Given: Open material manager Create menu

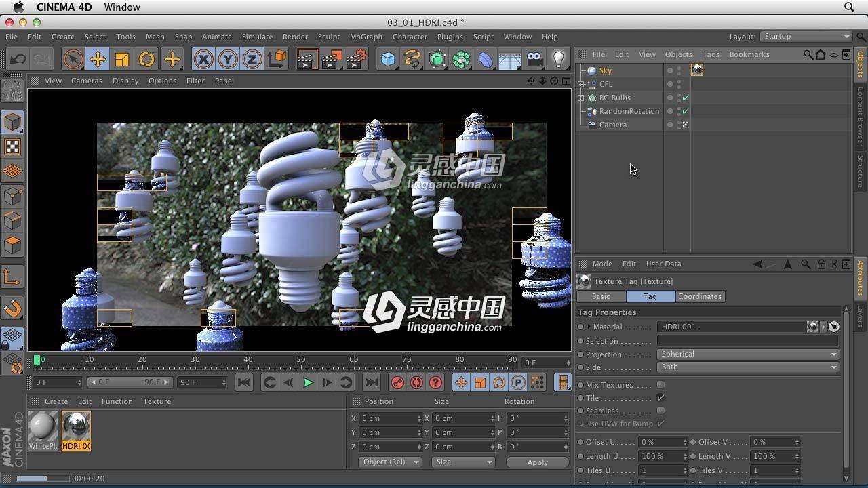Looking at the screenshot, I should pyautogui.click(x=56, y=401).
